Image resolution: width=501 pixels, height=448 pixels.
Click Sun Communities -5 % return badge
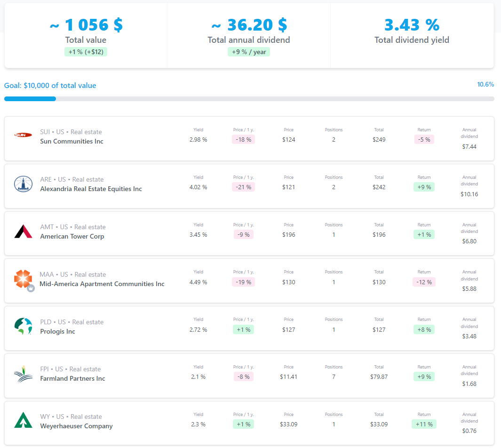(x=424, y=140)
